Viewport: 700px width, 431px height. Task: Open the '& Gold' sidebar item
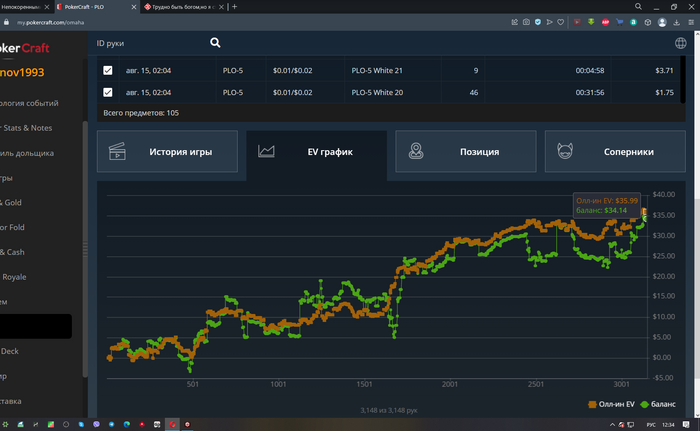11,202
